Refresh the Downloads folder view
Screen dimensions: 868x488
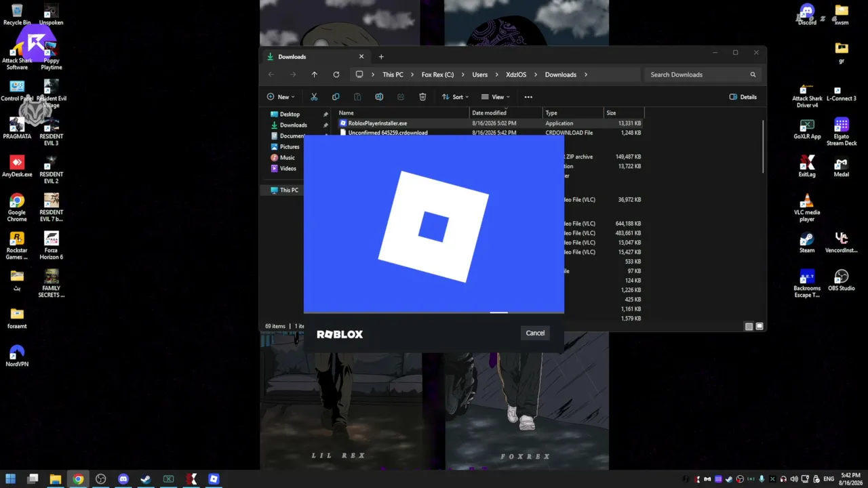(x=336, y=75)
